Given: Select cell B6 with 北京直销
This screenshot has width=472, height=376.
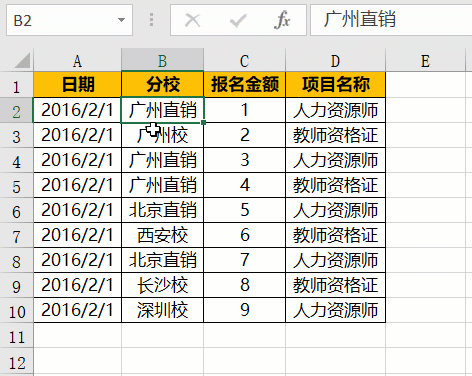Looking at the screenshot, I should (162, 210).
